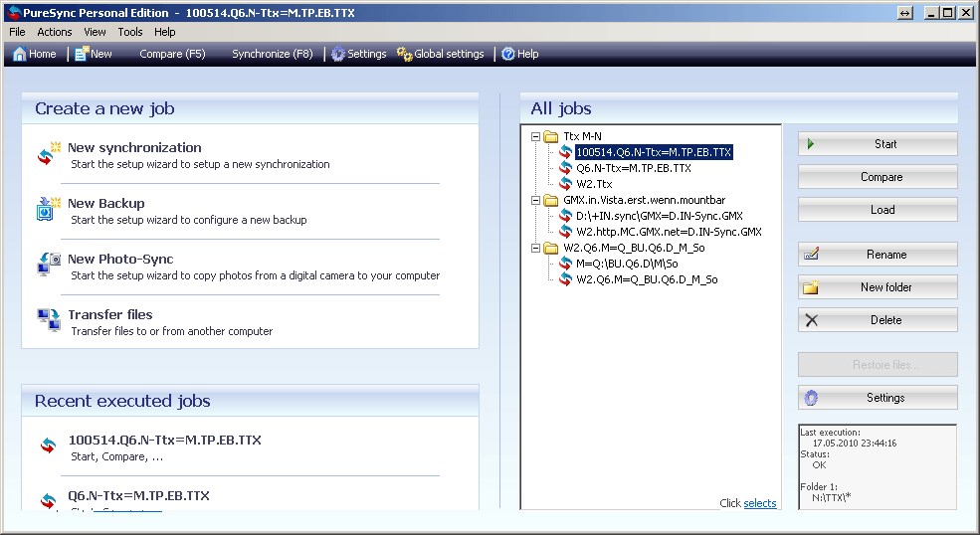
Task: Click the 'selects' link
Action: 760,503
